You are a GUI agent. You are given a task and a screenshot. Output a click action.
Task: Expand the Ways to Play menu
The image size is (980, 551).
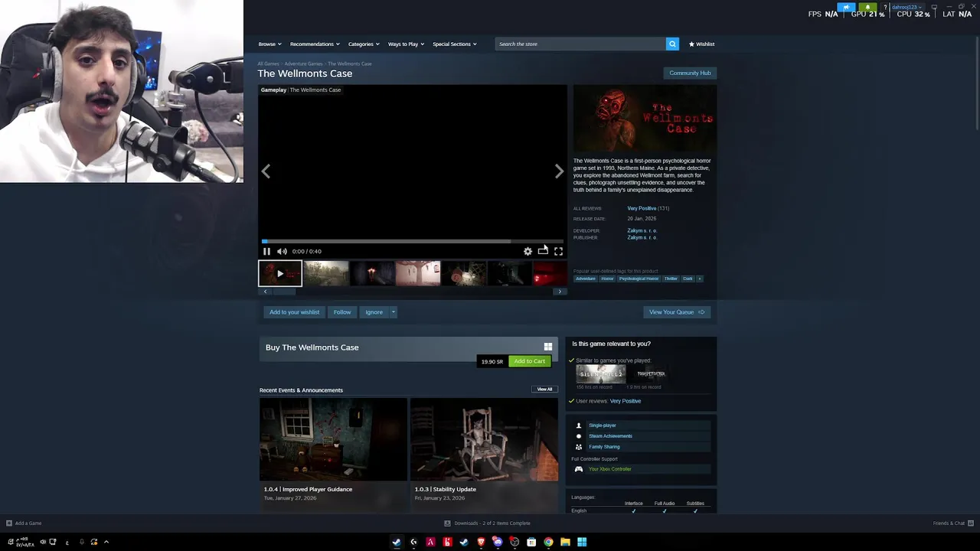[406, 44]
